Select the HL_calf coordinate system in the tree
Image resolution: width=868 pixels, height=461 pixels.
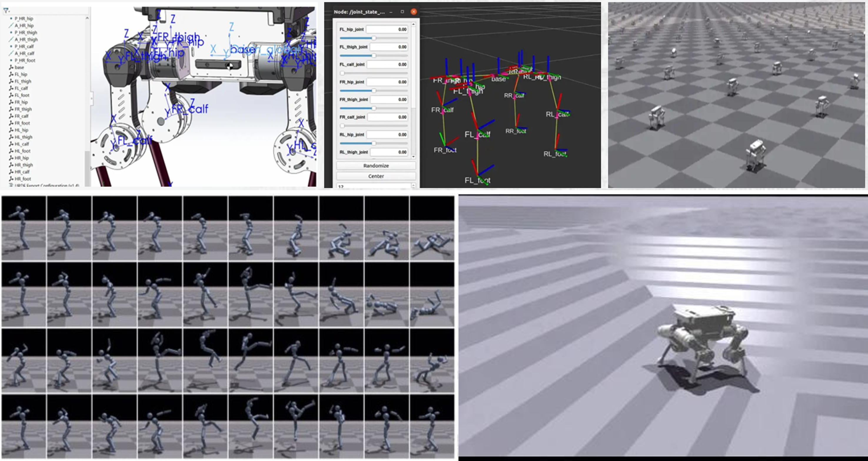click(19, 144)
